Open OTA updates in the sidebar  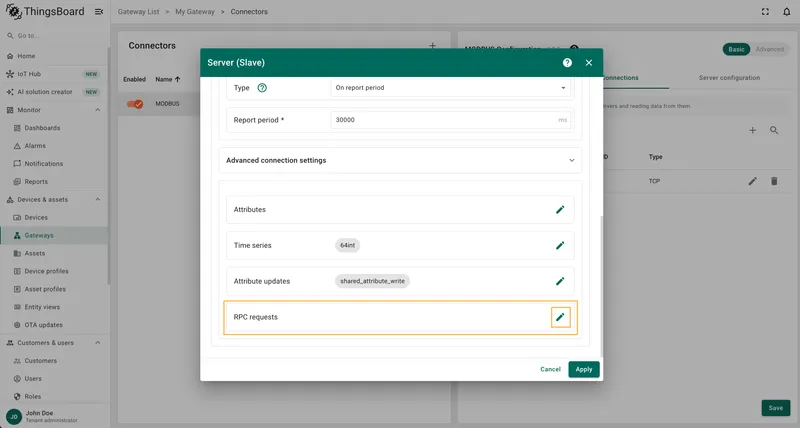[x=54, y=325]
